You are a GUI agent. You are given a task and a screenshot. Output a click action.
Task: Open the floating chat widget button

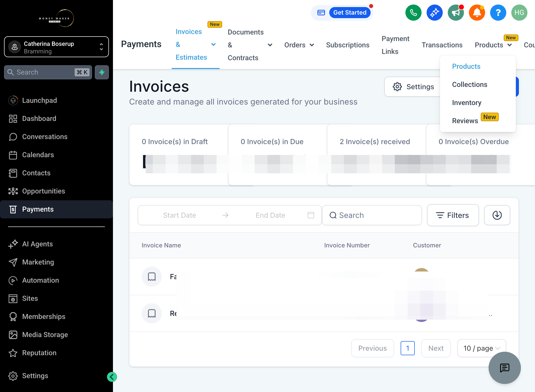(x=504, y=368)
